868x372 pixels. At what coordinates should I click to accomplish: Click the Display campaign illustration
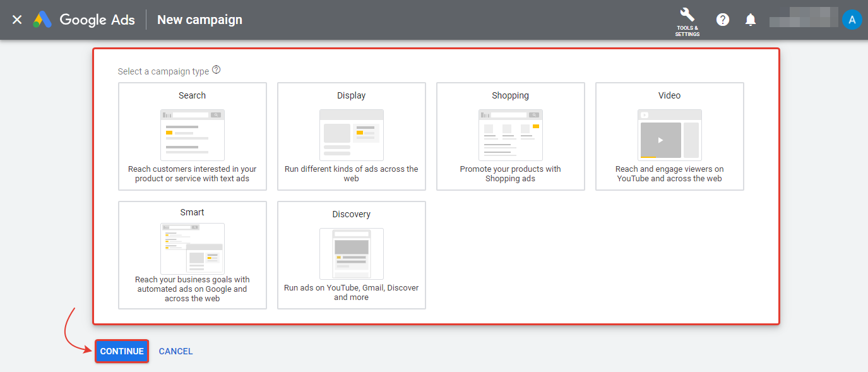click(x=352, y=135)
